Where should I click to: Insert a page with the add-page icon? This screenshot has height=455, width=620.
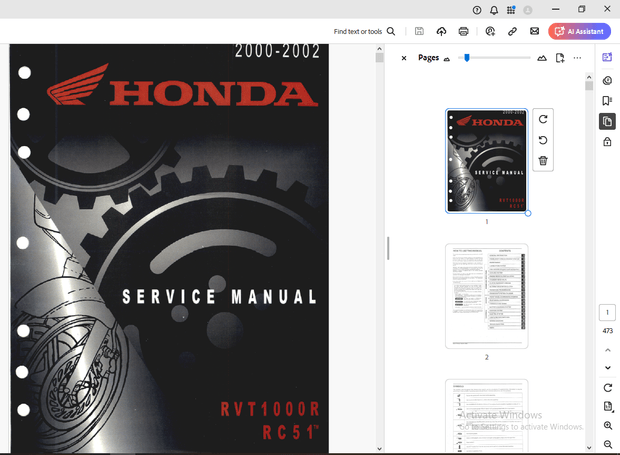pyautogui.click(x=560, y=58)
